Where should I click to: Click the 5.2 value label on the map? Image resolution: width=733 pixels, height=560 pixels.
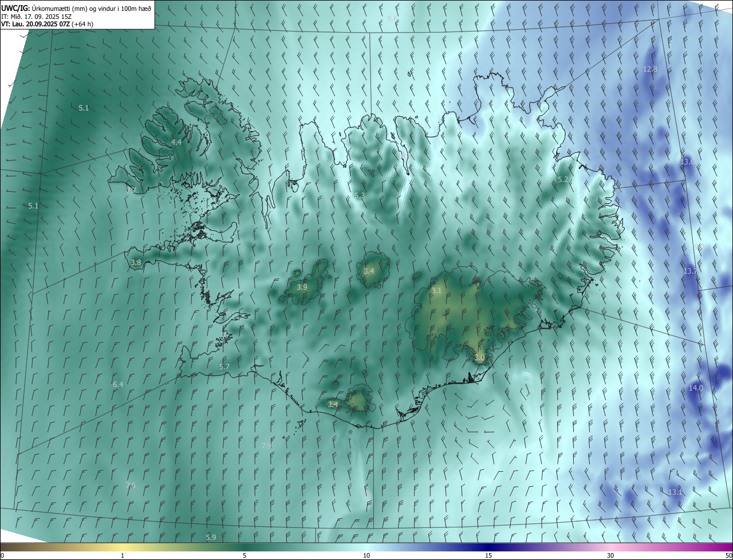point(563,180)
